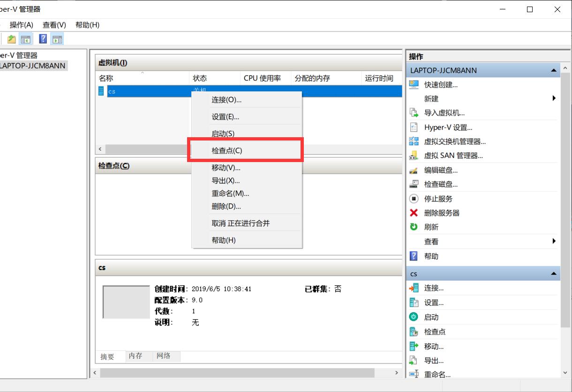Image resolution: width=572 pixels, height=392 pixels.
Task: Click the 导入虚拟机... action
Action: (444, 113)
